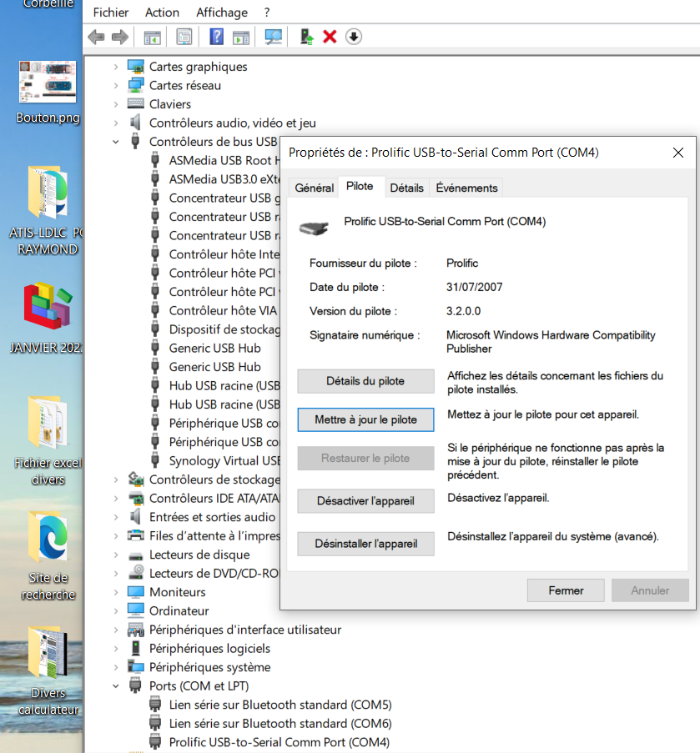Click Détails du pilote button

point(365,381)
